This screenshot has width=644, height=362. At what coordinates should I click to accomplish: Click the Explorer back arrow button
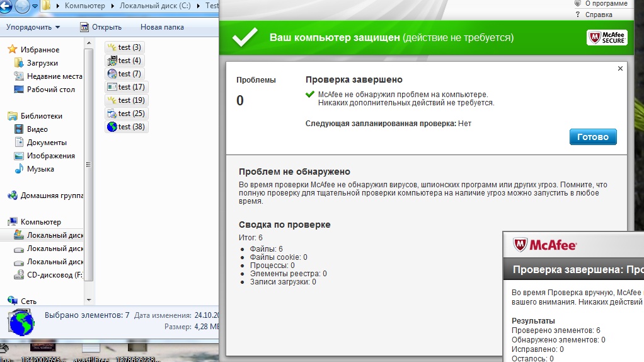click(5, 6)
